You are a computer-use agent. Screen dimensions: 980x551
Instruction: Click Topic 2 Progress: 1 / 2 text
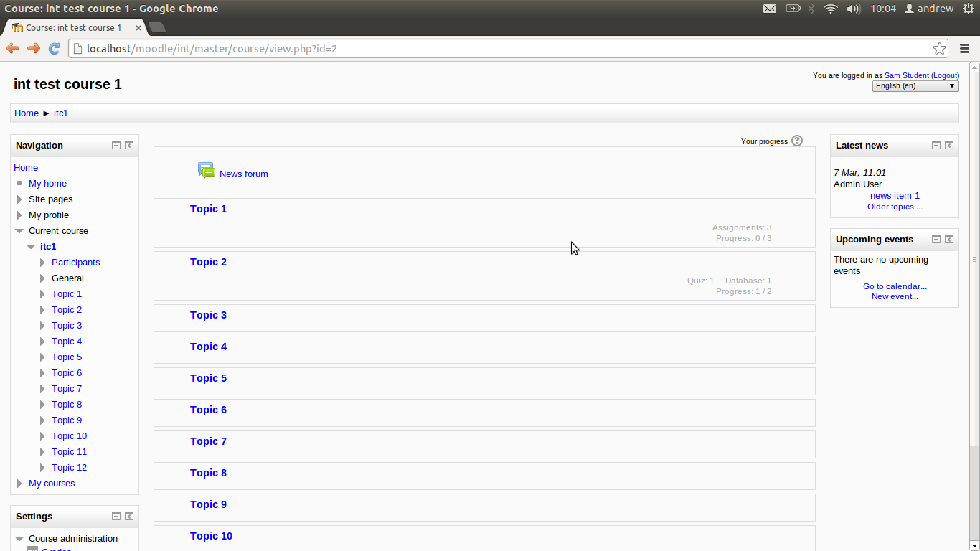pos(744,291)
